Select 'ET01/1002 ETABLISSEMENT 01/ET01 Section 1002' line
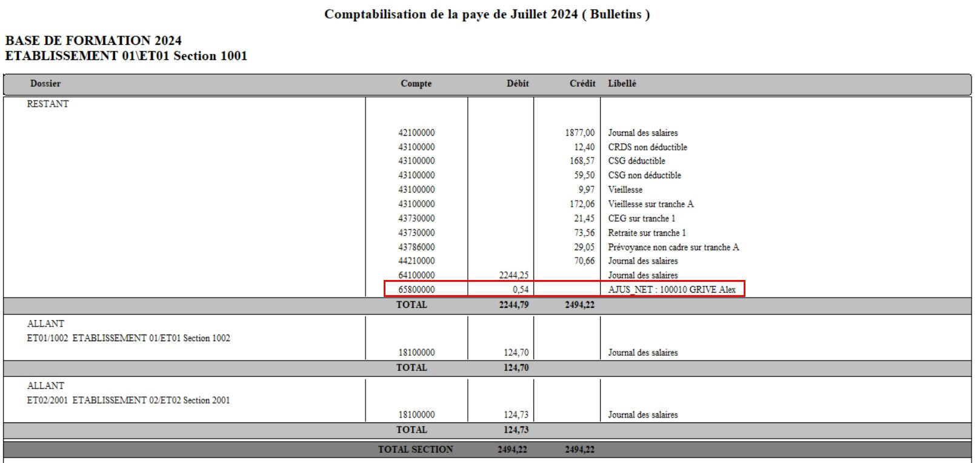Screen dimensions: 980x463 click(128, 338)
